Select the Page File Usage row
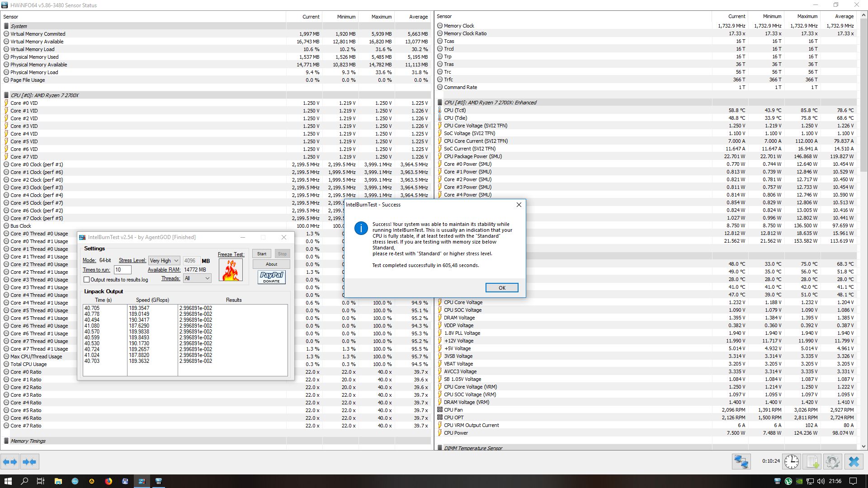 pyautogui.click(x=216, y=80)
